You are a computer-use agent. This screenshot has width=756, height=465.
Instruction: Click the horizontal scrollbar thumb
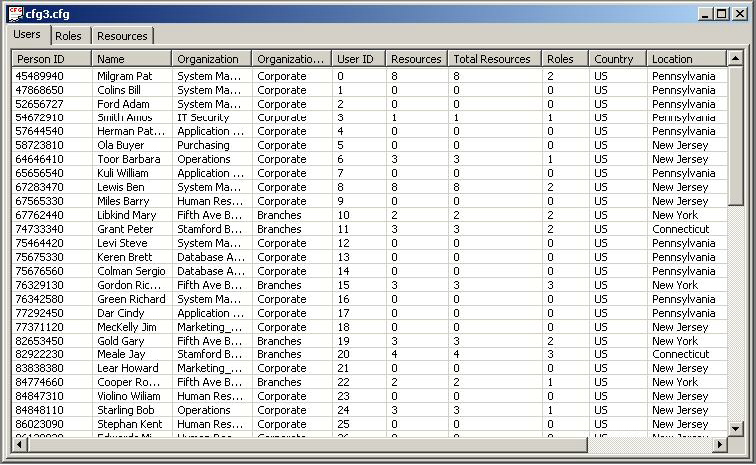(308, 444)
